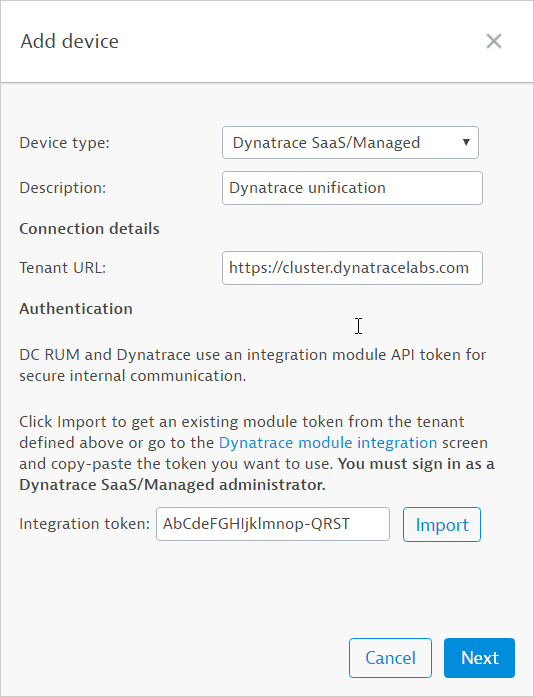Image resolution: width=534 pixels, height=697 pixels.
Task: Click the Import button
Action: 442,525
